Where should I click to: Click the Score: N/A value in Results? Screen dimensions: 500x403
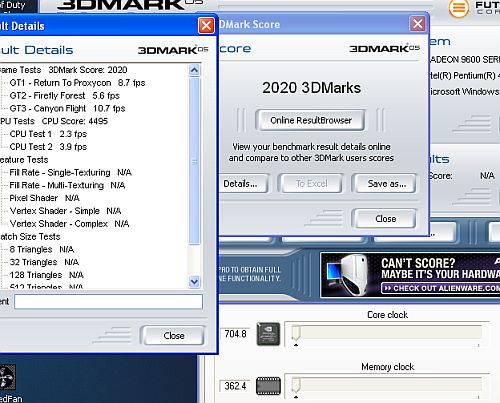click(x=487, y=175)
